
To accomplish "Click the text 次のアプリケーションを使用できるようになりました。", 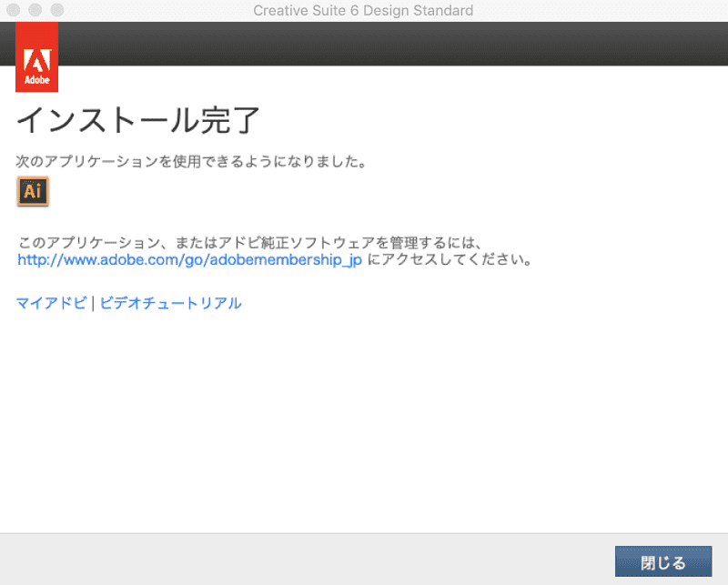I will click(x=192, y=162).
